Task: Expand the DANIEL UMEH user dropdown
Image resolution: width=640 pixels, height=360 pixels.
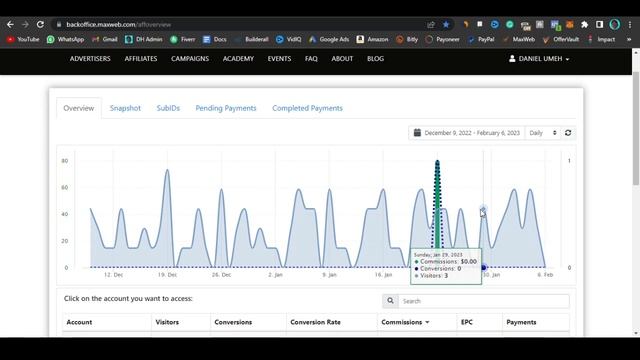Action: 539,59
